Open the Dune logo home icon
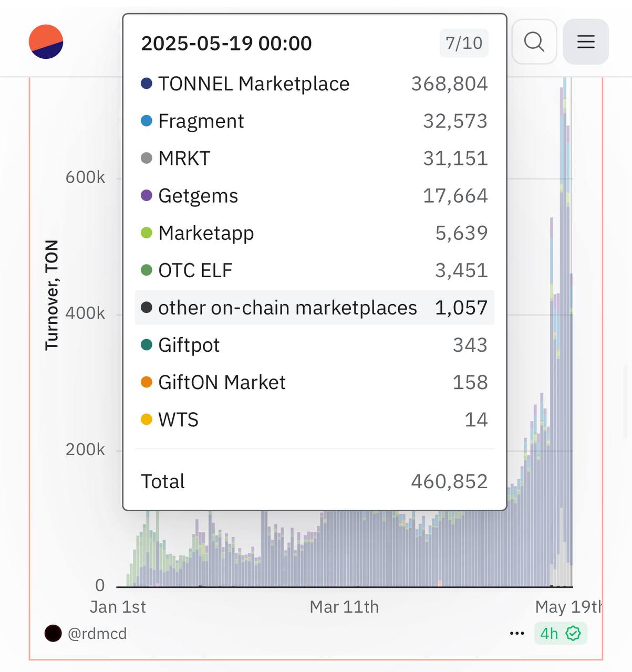The image size is (632, 672). pos(46,41)
